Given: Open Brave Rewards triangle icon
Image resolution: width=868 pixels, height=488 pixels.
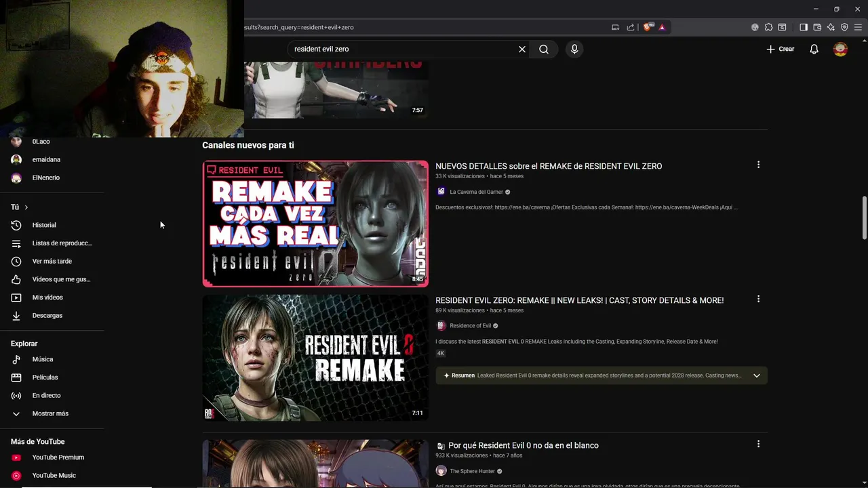Looking at the screenshot, I should click(662, 27).
